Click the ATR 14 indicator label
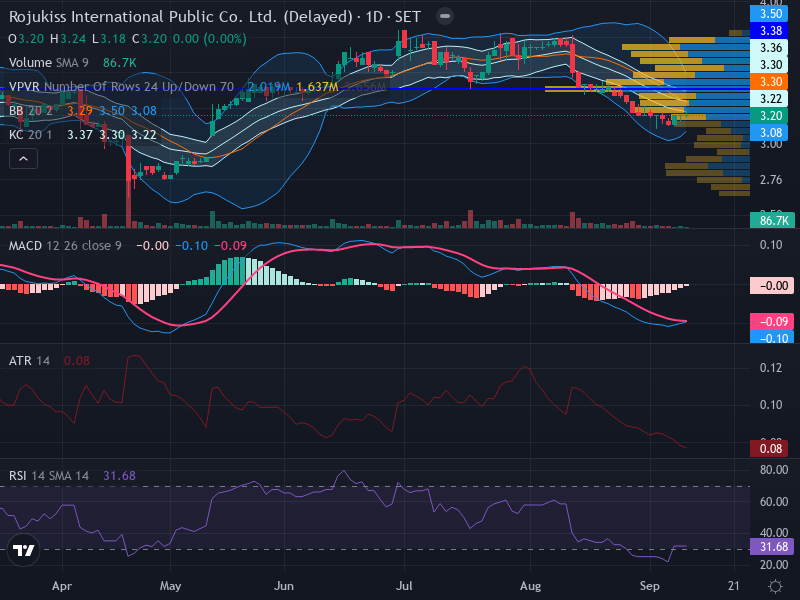This screenshot has height=600, width=800. coord(29,361)
